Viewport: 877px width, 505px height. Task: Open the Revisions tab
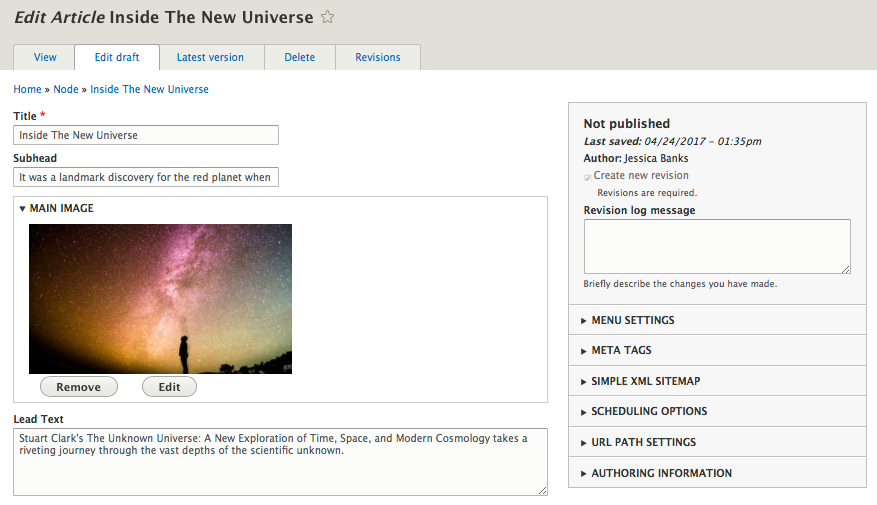click(378, 57)
